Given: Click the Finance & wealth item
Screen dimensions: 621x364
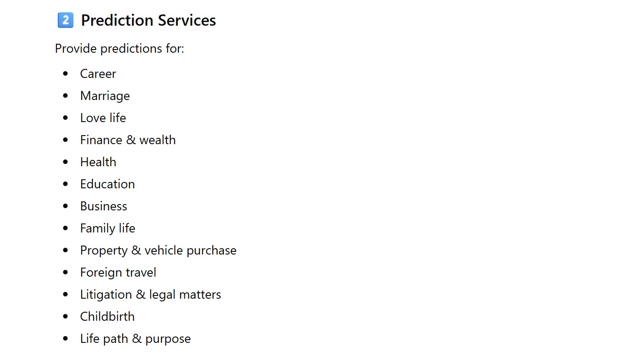Looking at the screenshot, I should click(128, 140).
